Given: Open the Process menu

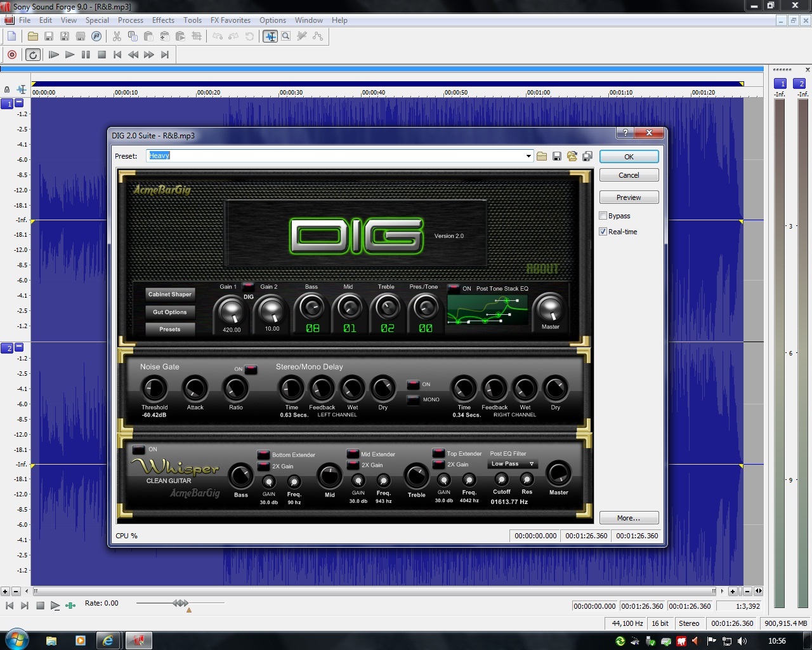Looking at the screenshot, I should click(131, 20).
